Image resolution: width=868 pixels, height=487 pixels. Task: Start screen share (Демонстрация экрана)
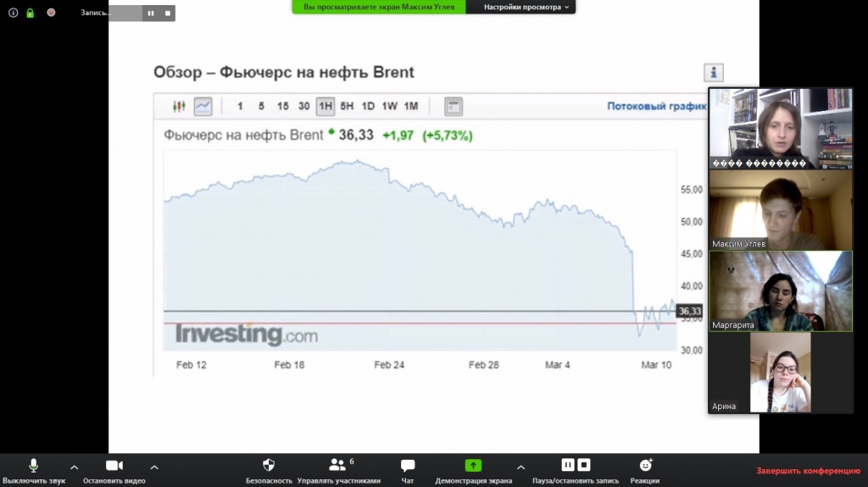[473, 469]
